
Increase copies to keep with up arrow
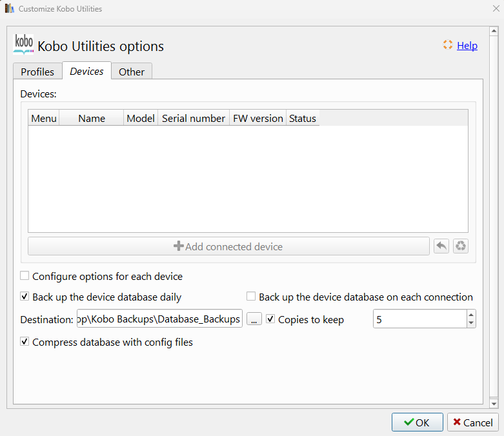coord(471,315)
